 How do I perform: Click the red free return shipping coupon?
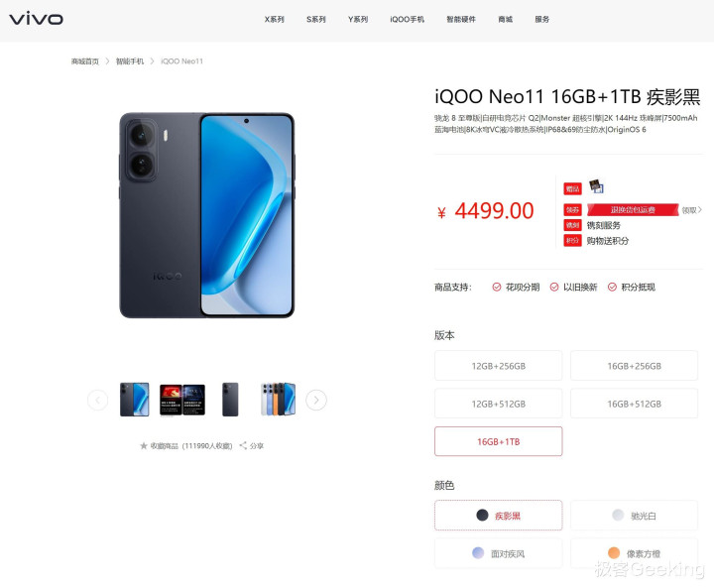633,209
